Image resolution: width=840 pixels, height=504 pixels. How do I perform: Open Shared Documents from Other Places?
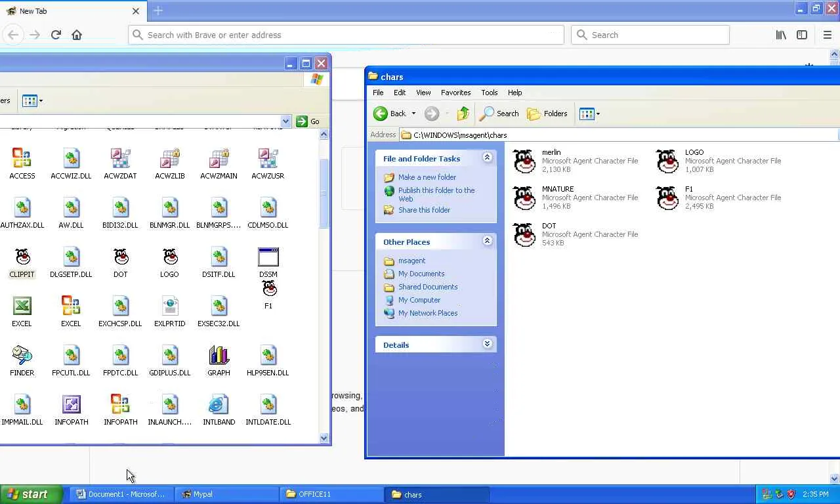[x=428, y=287]
